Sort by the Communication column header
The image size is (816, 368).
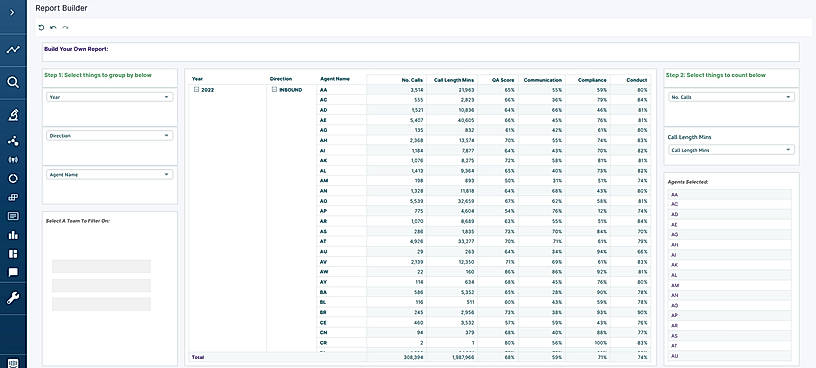[x=543, y=80]
